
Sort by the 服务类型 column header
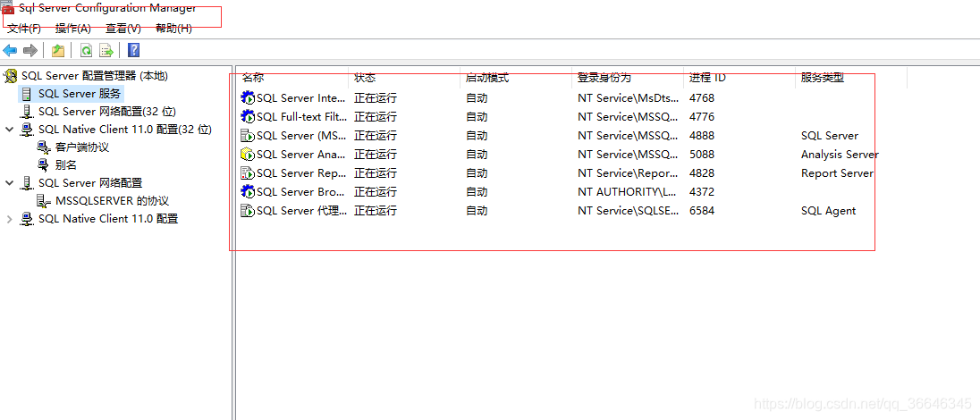pyautogui.click(x=823, y=78)
